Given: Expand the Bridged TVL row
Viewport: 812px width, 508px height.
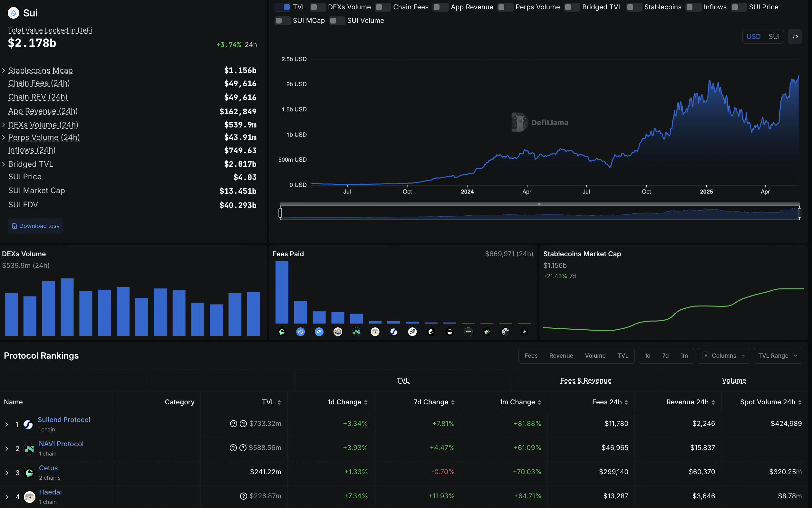Looking at the screenshot, I should [x=4, y=164].
